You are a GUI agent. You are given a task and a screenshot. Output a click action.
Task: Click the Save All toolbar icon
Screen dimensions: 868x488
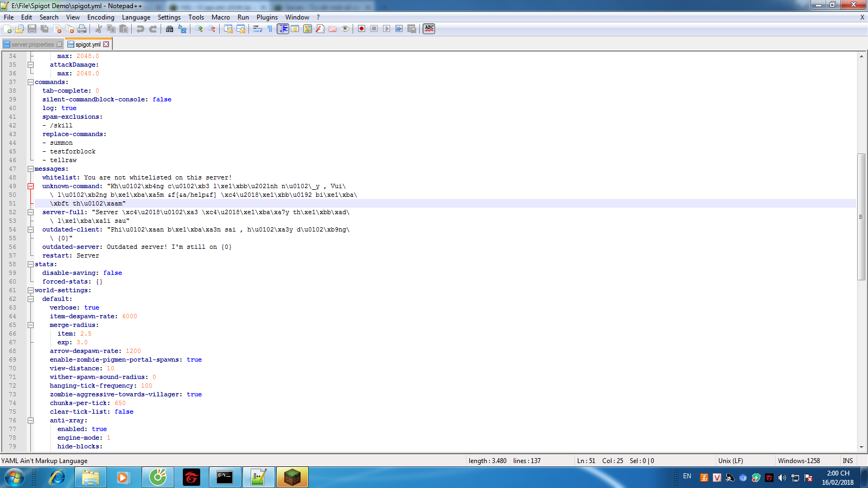[44, 29]
